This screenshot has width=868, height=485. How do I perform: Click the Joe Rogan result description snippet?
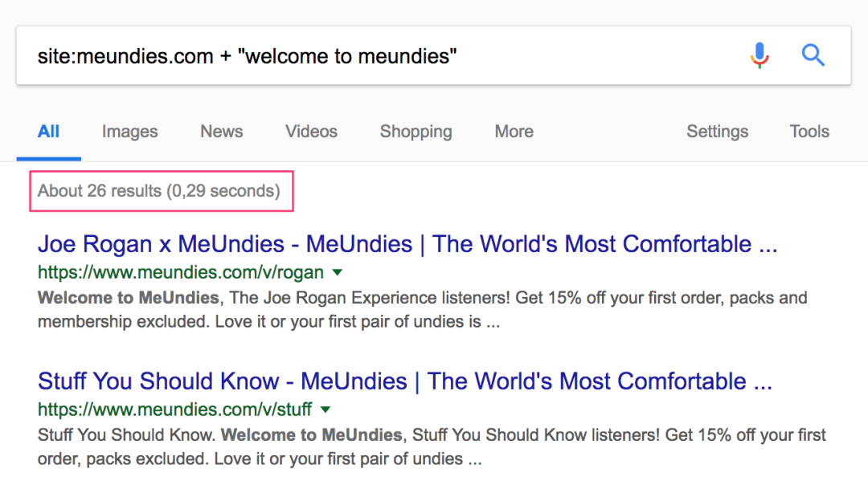tap(423, 310)
